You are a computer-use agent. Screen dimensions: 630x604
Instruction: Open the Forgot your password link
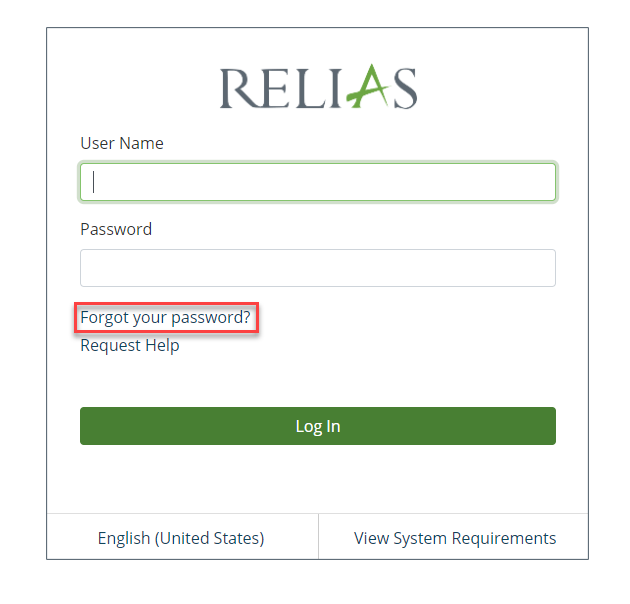pyautogui.click(x=165, y=318)
